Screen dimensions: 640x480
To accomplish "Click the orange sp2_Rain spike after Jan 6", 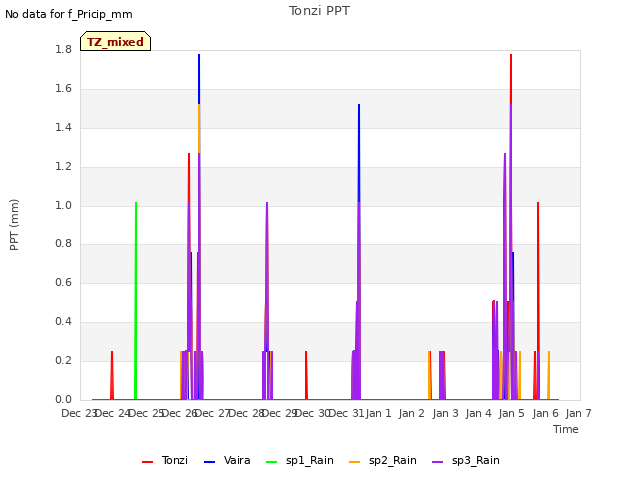I will click(549, 375).
